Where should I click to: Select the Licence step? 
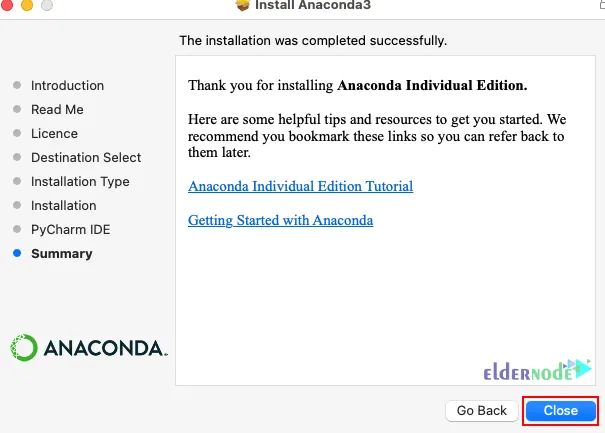coord(54,134)
